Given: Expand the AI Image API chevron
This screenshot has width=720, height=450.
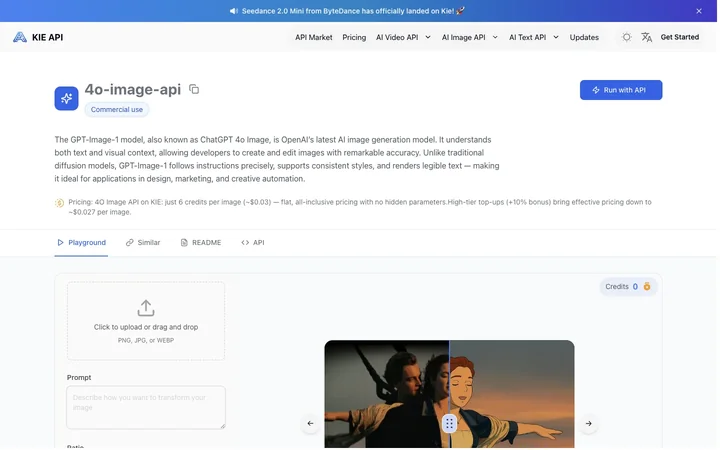Looking at the screenshot, I should click(495, 37).
